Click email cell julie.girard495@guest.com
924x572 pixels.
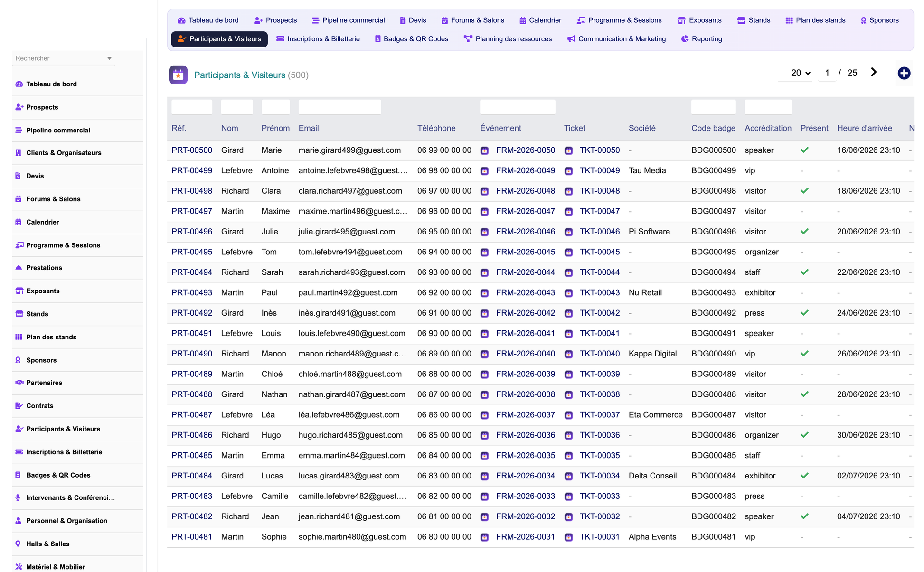pyautogui.click(x=347, y=232)
